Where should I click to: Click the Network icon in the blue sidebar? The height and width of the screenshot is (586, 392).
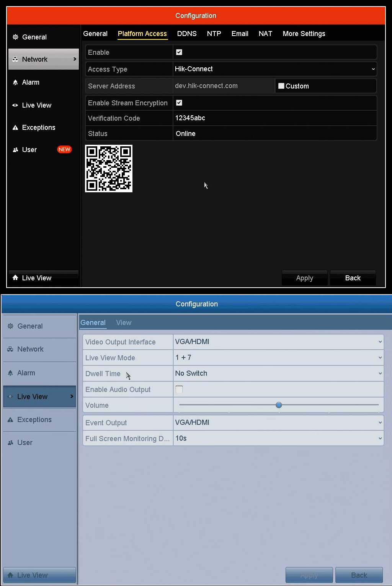[10, 349]
